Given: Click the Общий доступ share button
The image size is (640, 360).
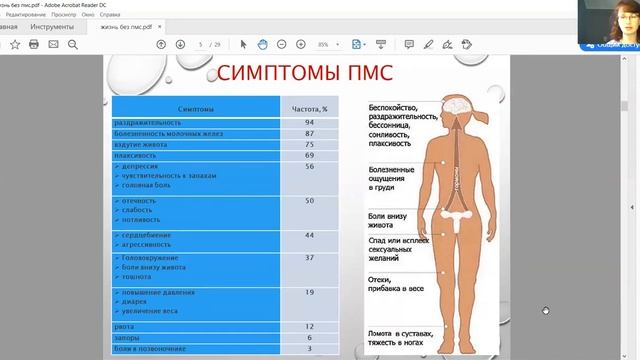Looking at the screenshot, I should tap(610, 46).
